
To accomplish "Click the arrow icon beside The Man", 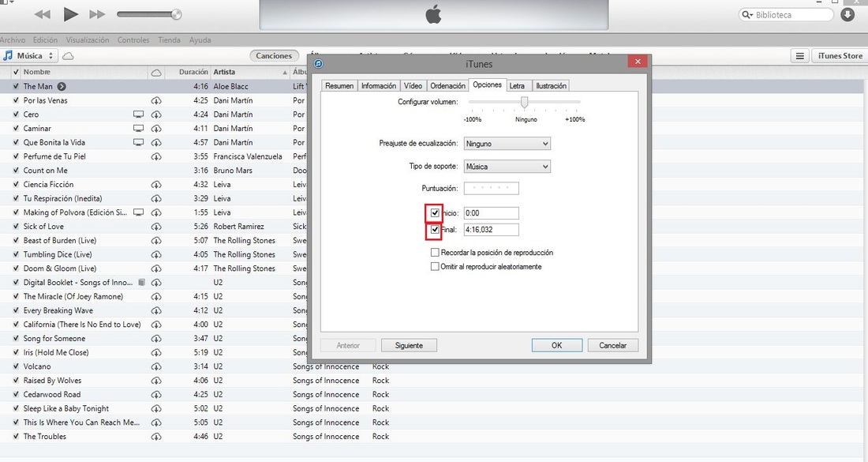I will (62, 86).
